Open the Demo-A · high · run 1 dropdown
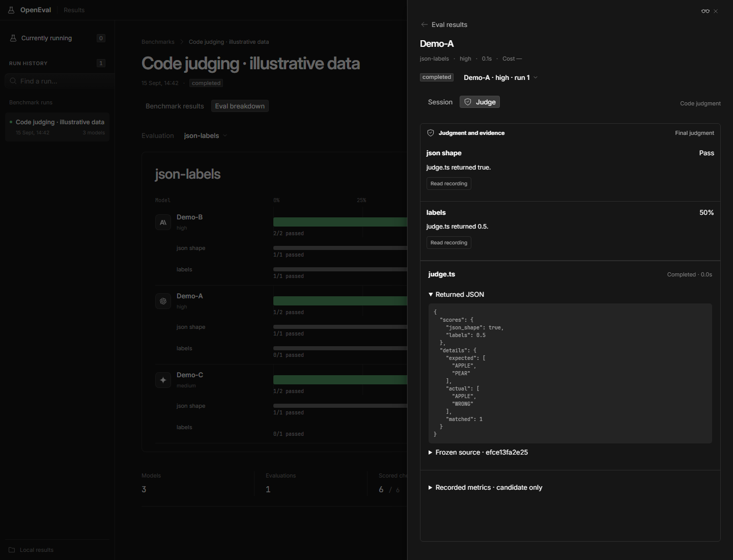The image size is (733, 560). click(x=500, y=77)
